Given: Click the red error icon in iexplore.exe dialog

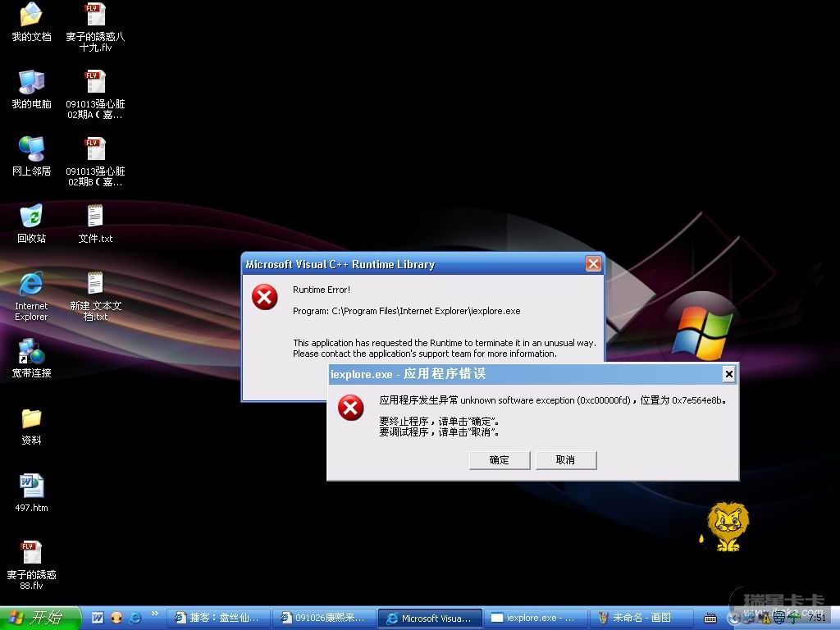Looking at the screenshot, I should pos(351,408).
